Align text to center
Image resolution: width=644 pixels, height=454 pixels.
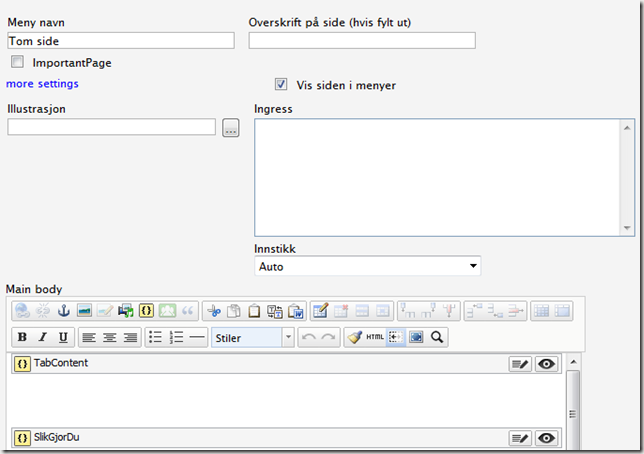(x=109, y=338)
